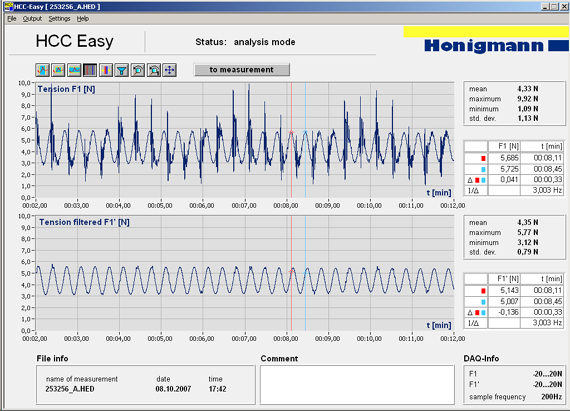Click inside the Comment text box
570x411 pixels.
click(x=357, y=385)
